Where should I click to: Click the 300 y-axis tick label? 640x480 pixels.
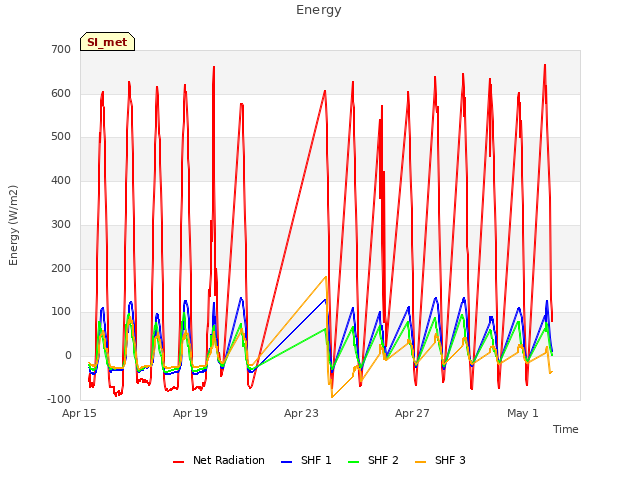point(61,224)
